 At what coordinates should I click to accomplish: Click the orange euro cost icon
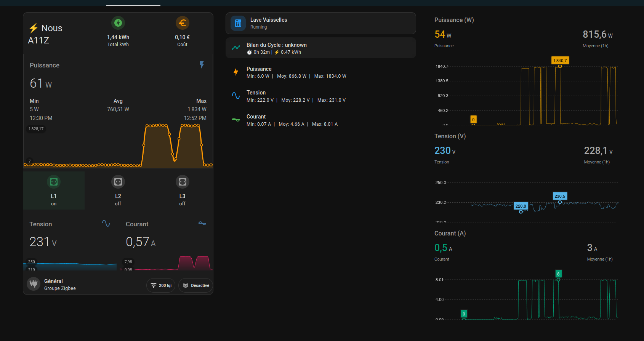pyautogui.click(x=182, y=23)
